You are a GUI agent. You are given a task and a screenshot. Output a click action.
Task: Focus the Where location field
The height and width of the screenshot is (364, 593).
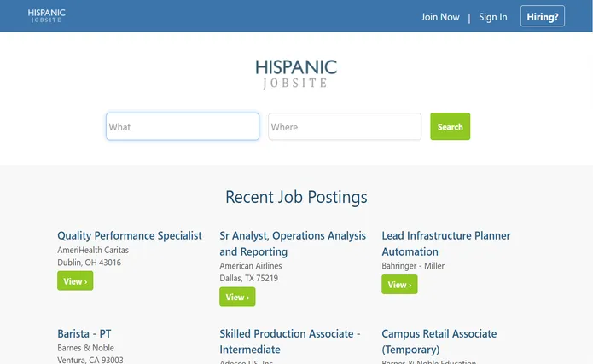(345, 126)
